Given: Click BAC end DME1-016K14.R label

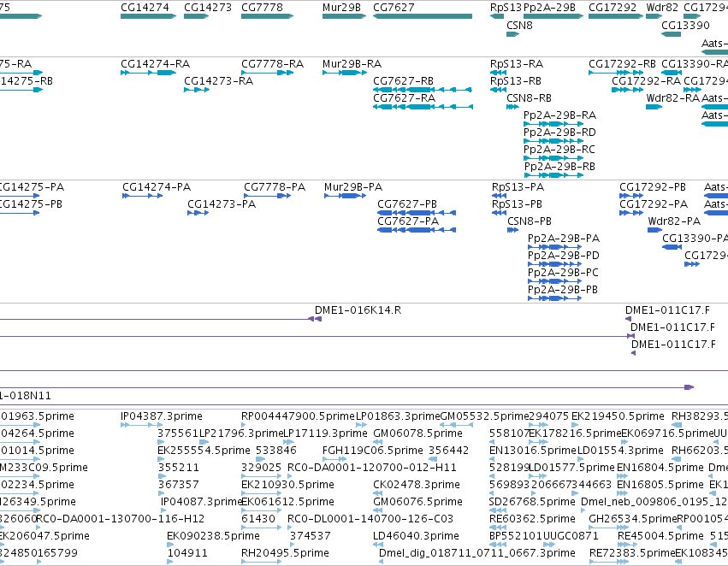Looking at the screenshot, I should [358, 310].
